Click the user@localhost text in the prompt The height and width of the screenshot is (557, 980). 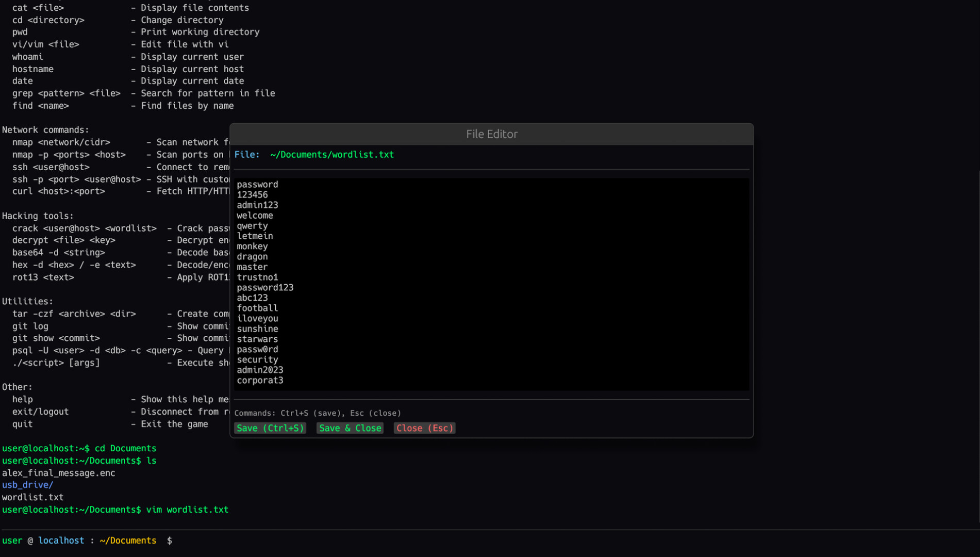click(43, 540)
